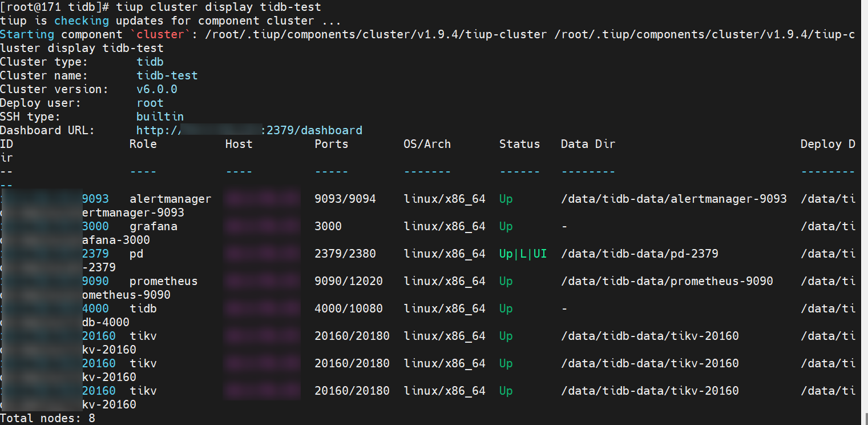Select the 'Cluster version:' label
The height and width of the screenshot is (425, 868).
(x=55, y=89)
